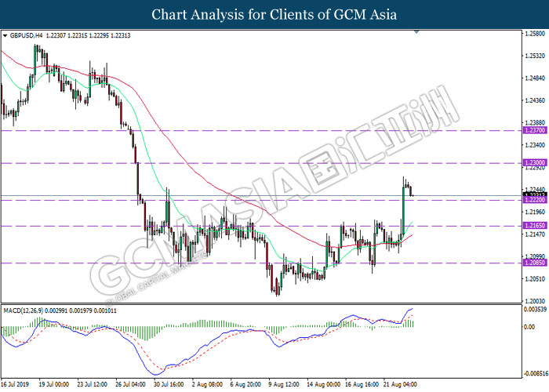Select the 1.21650 purple level tag
The width and height of the screenshot is (549, 392).
[535, 226]
